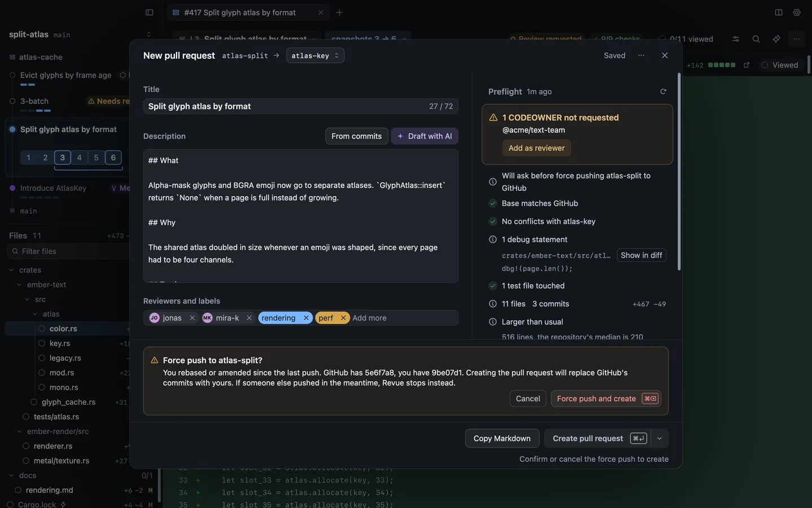Mark tests/atlas.rs as viewed
Screen dimensions: 812x508
coord(26,417)
